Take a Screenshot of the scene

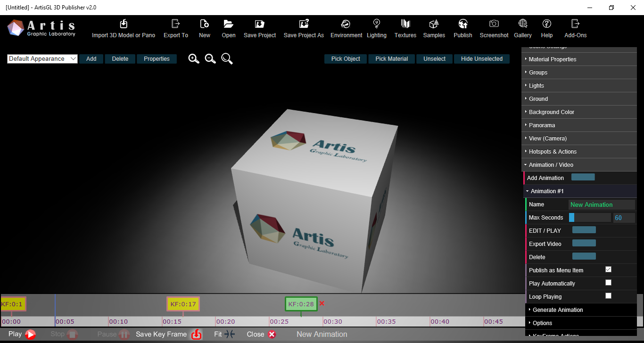(494, 29)
